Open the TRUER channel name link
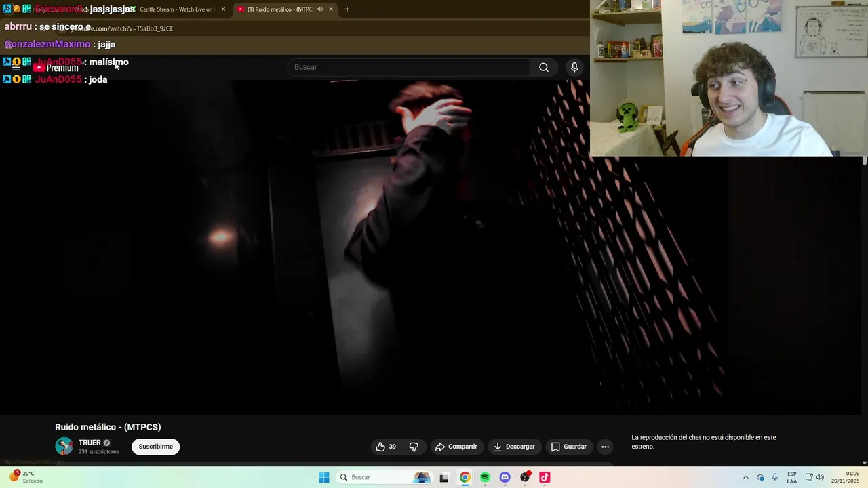Image resolution: width=868 pixels, height=488 pixels. [90, 443]
